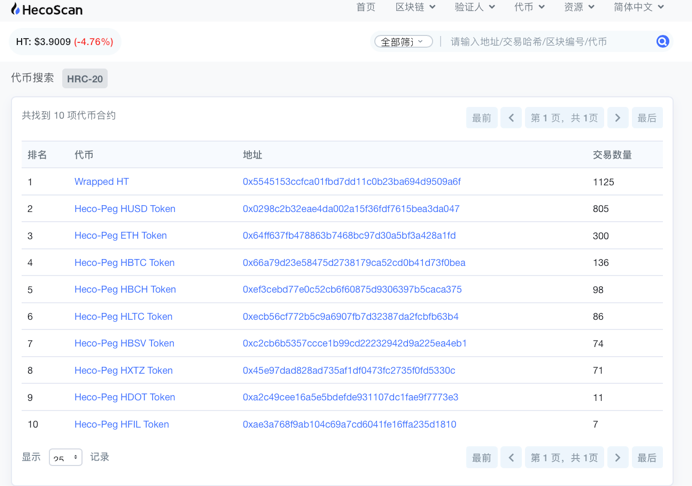This screenshot has width=692, height=486.
Task: Click the 交易数量 column header
Action: point(612,154)
